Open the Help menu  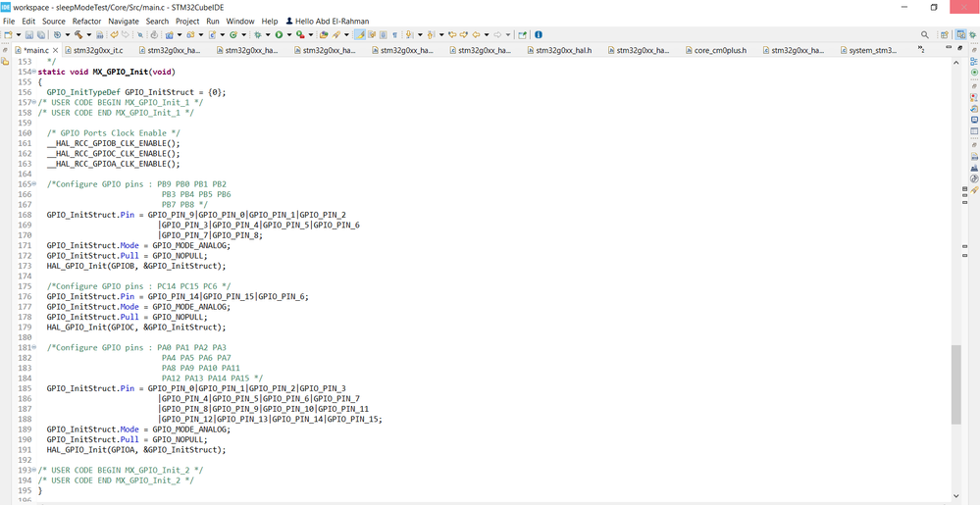coord(270,22)
